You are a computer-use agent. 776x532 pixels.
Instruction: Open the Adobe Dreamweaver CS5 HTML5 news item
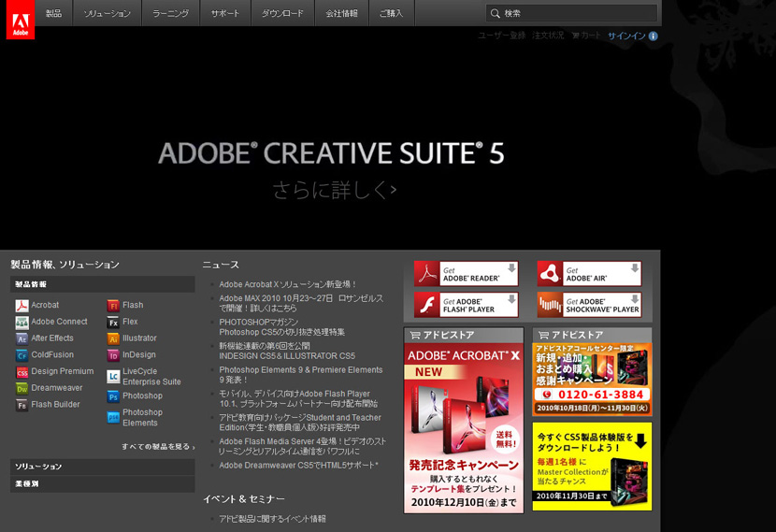click(x=298, y=466)
